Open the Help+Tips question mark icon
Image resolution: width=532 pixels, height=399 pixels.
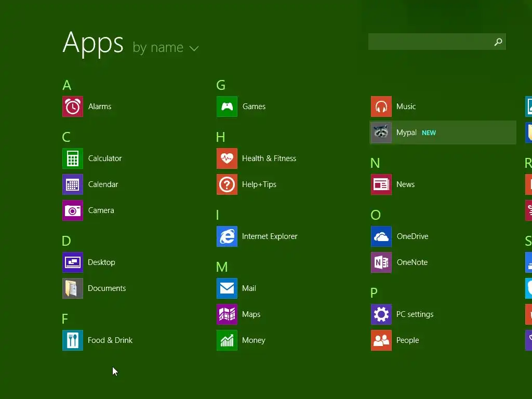227,184
